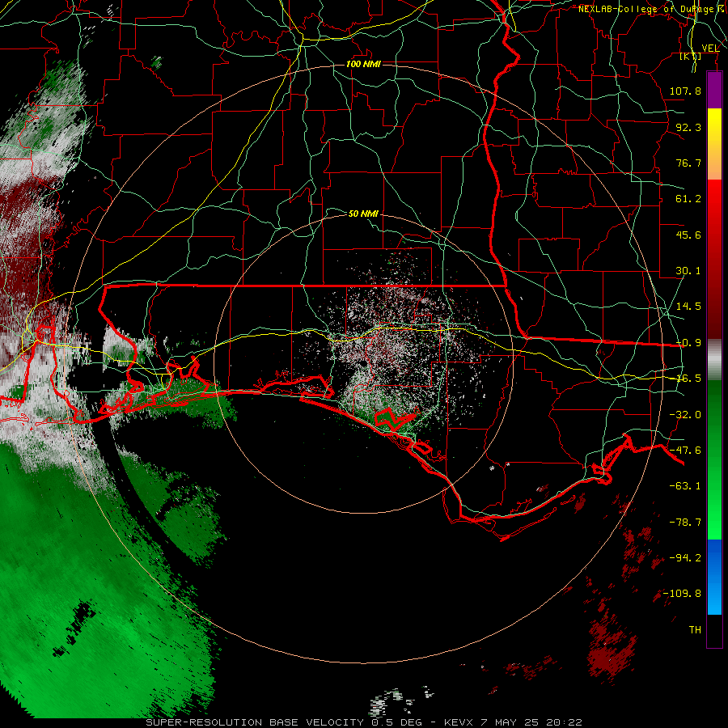
Task: Click the 76.7 velocity legend value
Action: coord(688,163)
